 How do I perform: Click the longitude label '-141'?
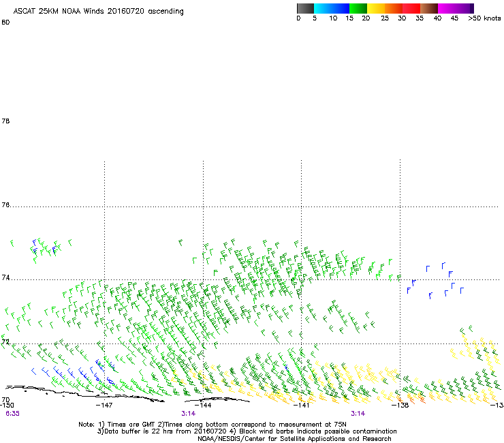(x=301, y=405)
